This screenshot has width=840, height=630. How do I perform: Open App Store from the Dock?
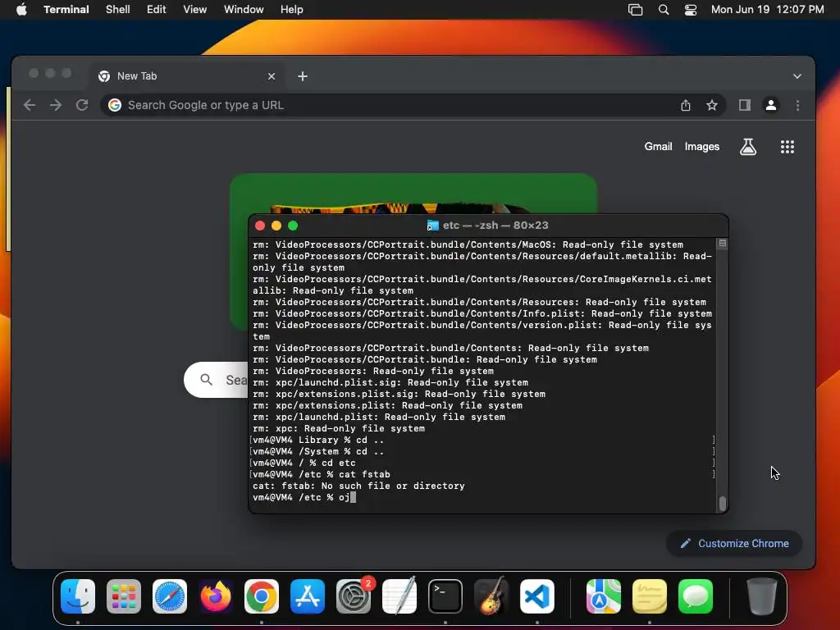pyautogui.click(x=308, y=596)
